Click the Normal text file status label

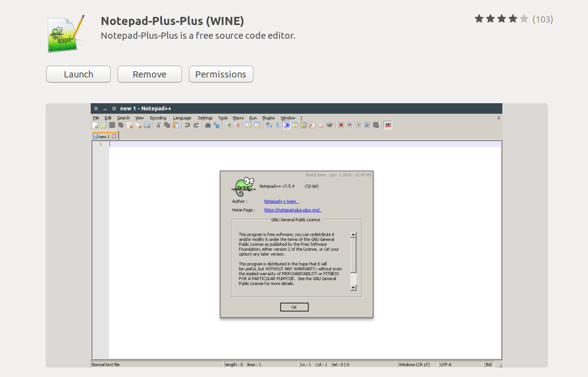[x=106, y=364]
